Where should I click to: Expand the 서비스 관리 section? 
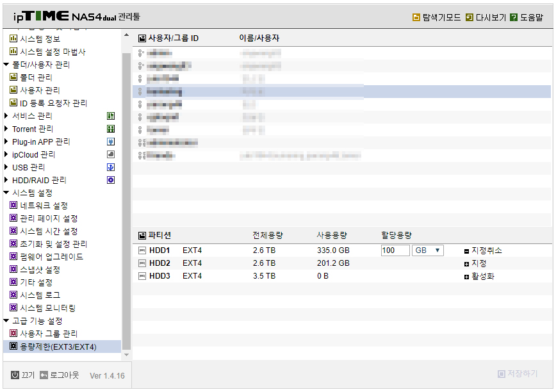(x=6, y=115)
